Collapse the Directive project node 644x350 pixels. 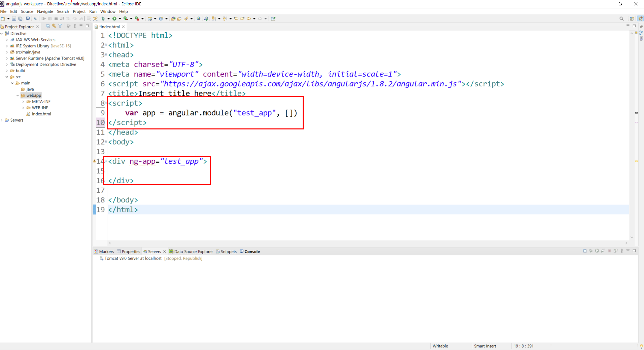pos(2,33)
